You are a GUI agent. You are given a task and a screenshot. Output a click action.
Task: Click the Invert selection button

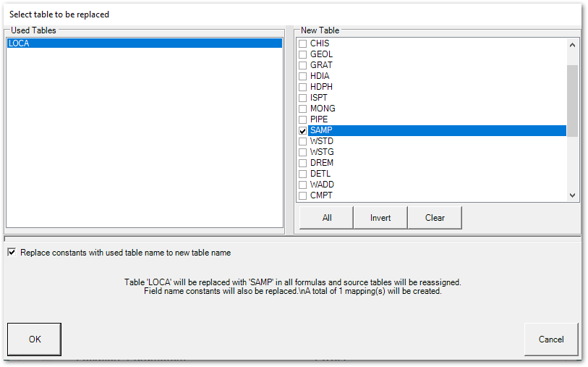pos(380,218)
